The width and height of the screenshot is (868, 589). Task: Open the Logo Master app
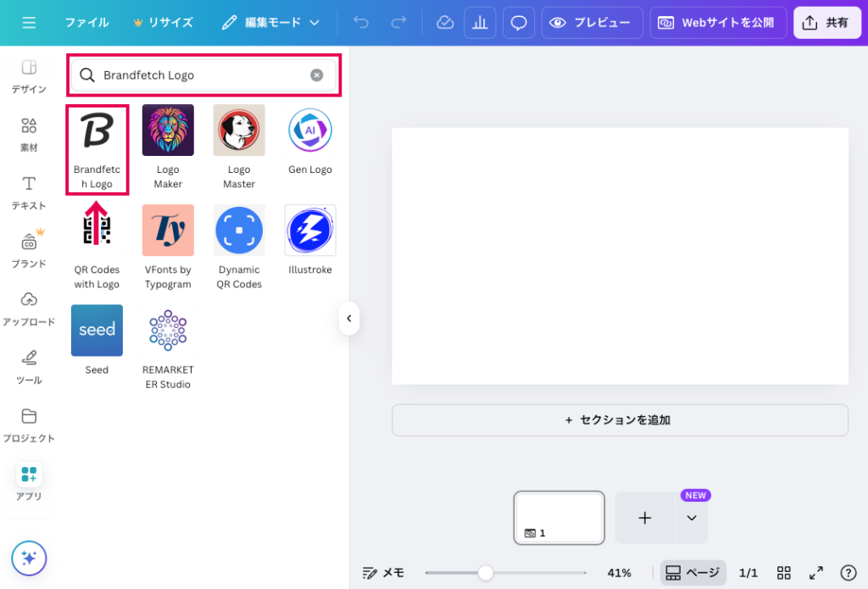pos(239,147)
